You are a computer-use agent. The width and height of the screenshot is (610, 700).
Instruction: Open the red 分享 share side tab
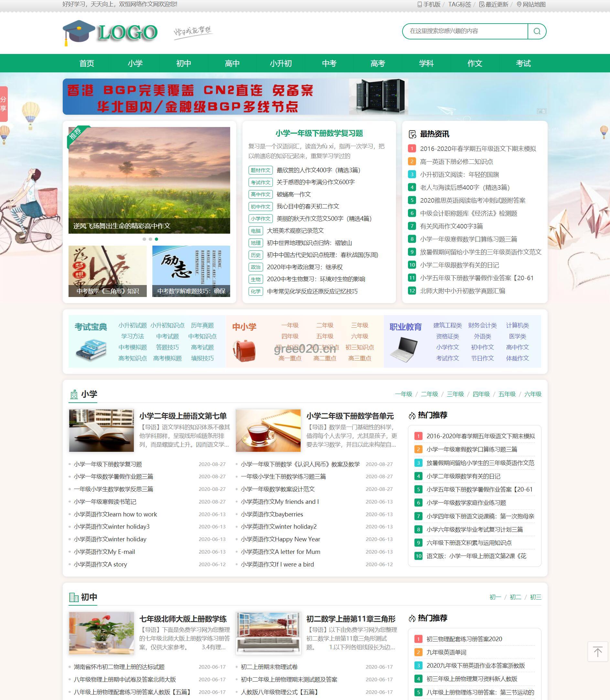(x=4, y=104)
